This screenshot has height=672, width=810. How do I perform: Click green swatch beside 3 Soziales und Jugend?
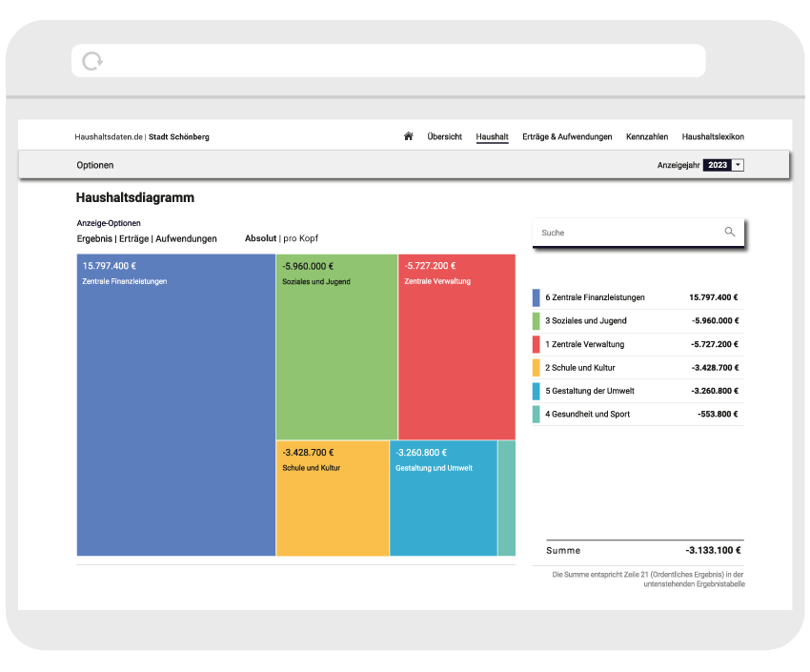pos(537,321)
